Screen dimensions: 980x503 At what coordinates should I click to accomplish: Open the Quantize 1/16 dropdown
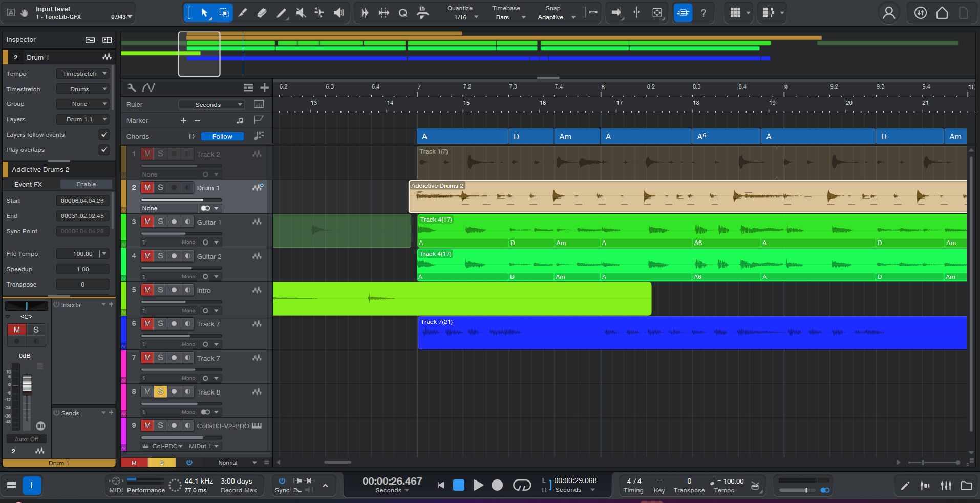coord(465,17)
